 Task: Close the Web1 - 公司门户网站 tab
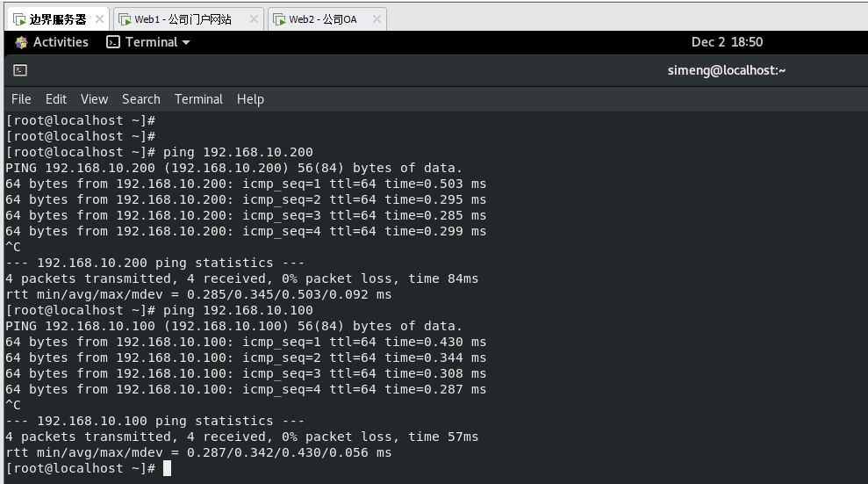254,19
